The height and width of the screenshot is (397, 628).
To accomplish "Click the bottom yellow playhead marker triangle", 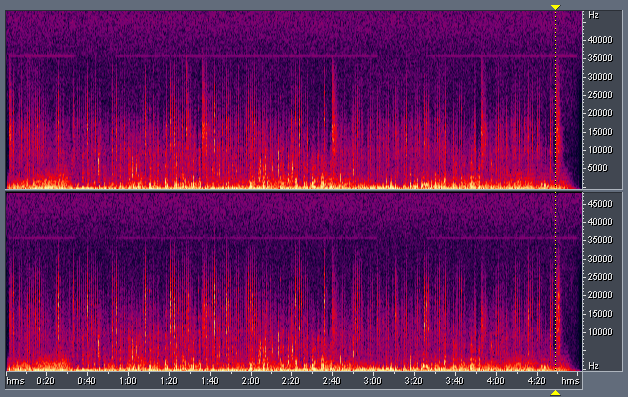I will pyautogui.click(x=555, y=393).
